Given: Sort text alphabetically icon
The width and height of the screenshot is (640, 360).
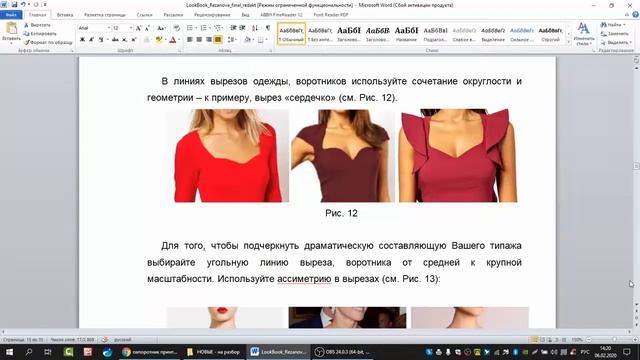Looking at the screenshot, I should tap(255, 28).
